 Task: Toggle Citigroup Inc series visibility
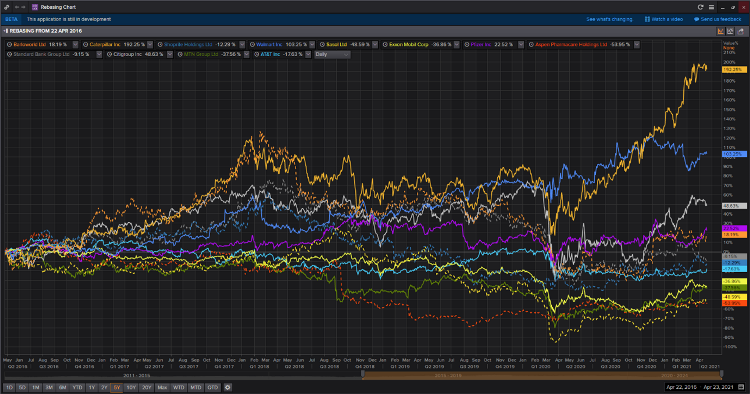(x=110, y=55)
